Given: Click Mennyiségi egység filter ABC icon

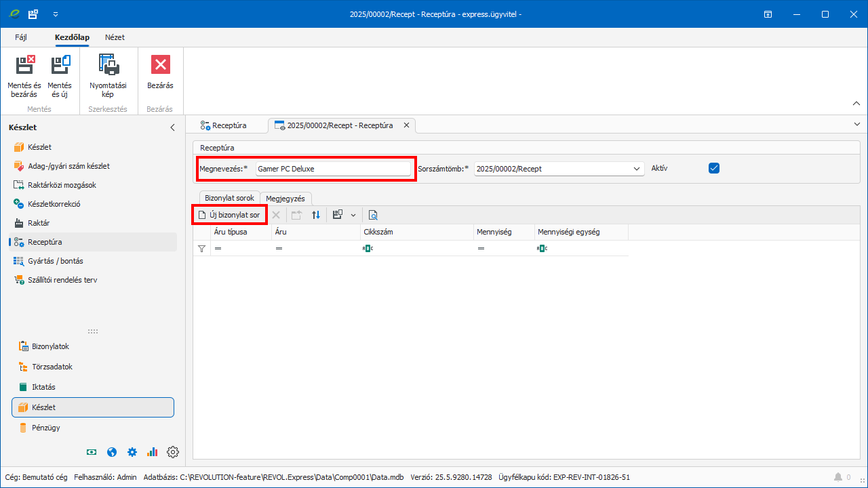Looking at the screenshot, I should point(542,249).
